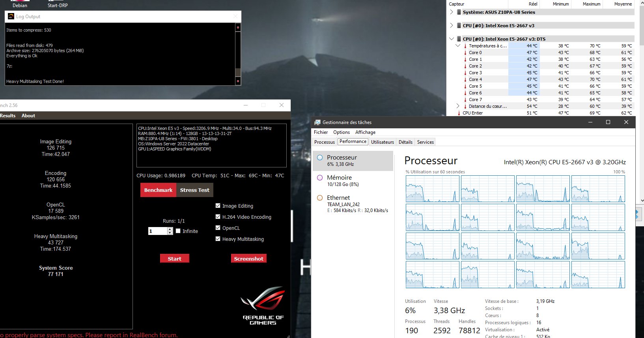Switch to the Services tab

click(426, 142)
